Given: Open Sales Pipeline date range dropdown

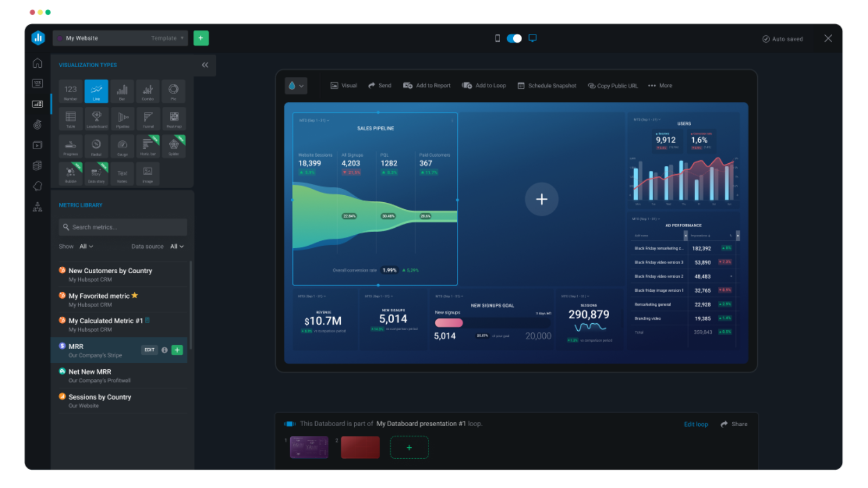Looking at the screenshot, I should [x=314, y=120].
